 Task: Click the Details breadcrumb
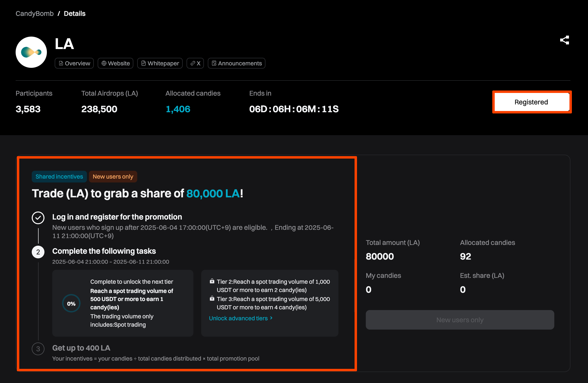tap(75, 13)
